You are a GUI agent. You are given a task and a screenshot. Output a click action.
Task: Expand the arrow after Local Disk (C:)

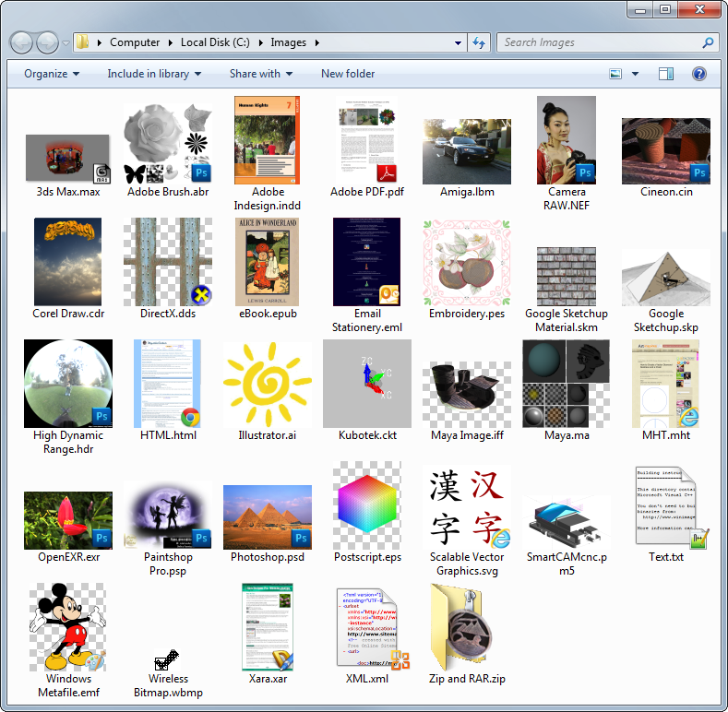pos(260,42)
